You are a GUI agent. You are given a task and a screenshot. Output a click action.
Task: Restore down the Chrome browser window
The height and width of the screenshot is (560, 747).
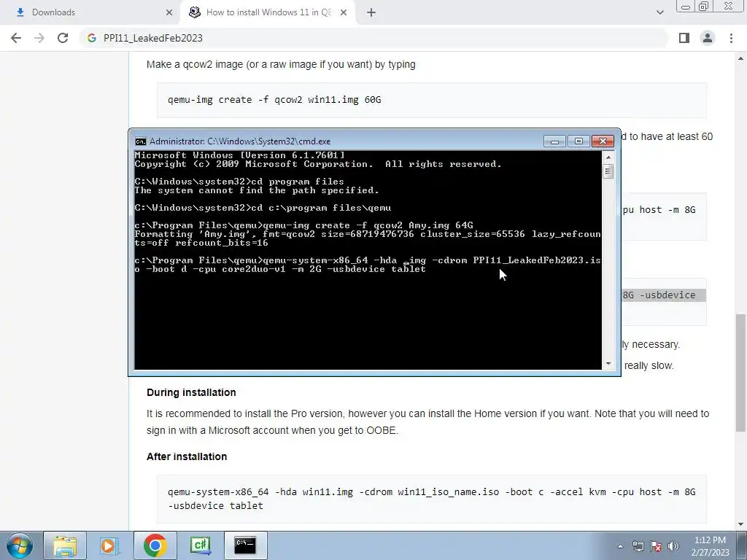pyautogui.click(x=704, y=7)
